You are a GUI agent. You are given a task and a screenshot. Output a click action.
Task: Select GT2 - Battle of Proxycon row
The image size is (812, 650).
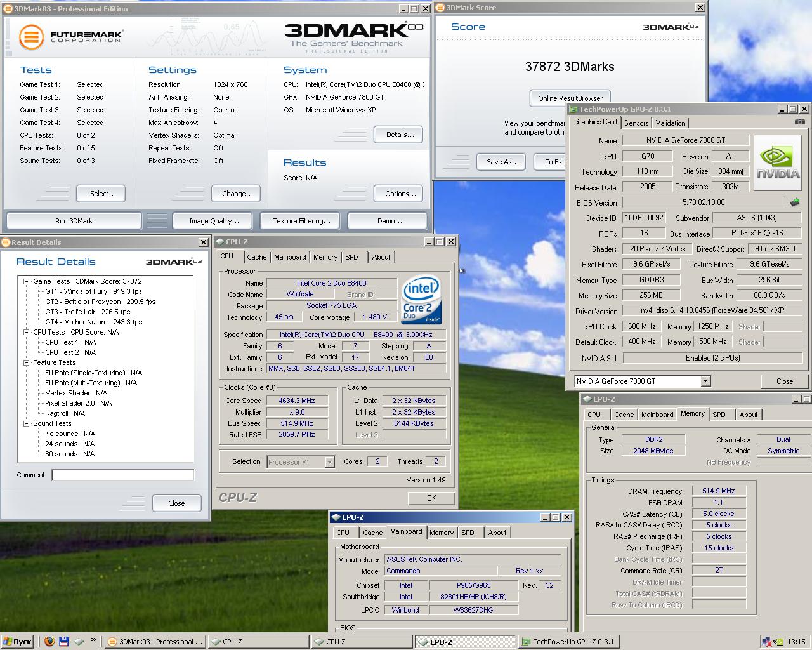[100, 302]
